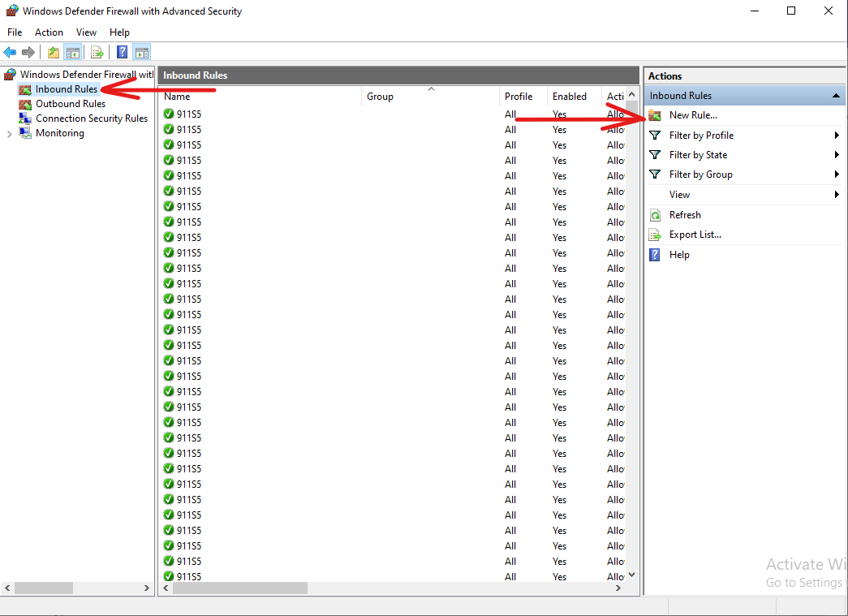Click the Inbound Rules center pane title
The image size is (848, 616).
click(x=196, y=75)
